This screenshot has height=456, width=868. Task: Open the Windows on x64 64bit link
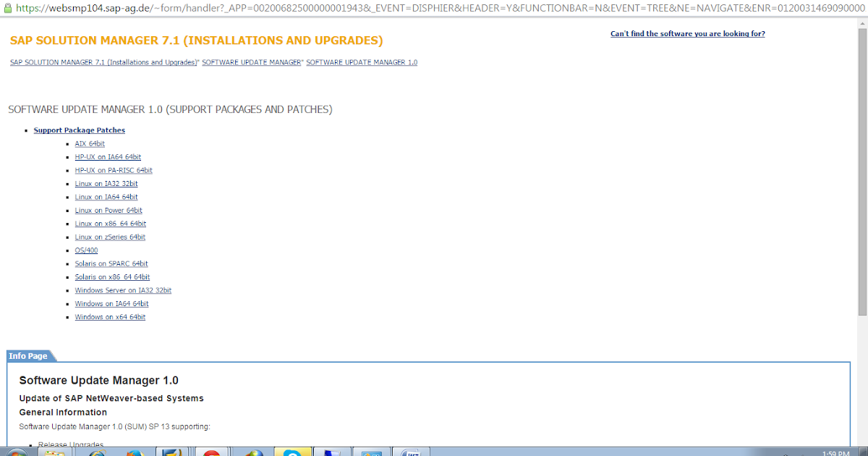point(110,316)
